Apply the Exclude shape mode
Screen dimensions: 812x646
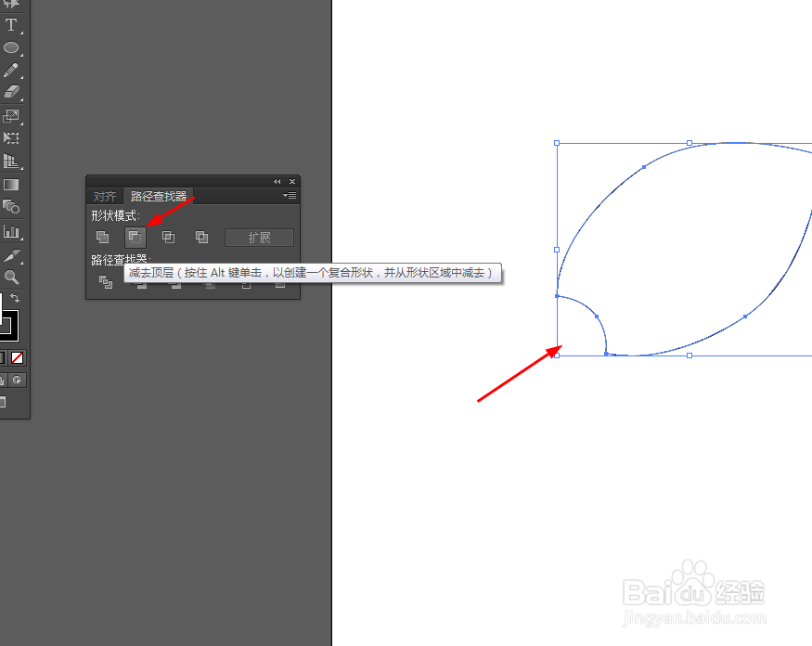click(x=201, y=238)
